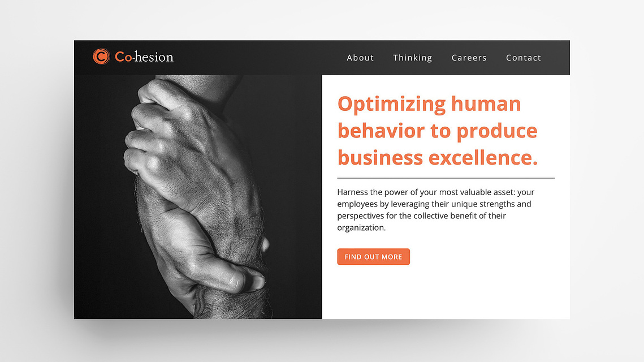Click the gray divider line under the headline
This screenshot has height=362, width=644.
[446, 178]
